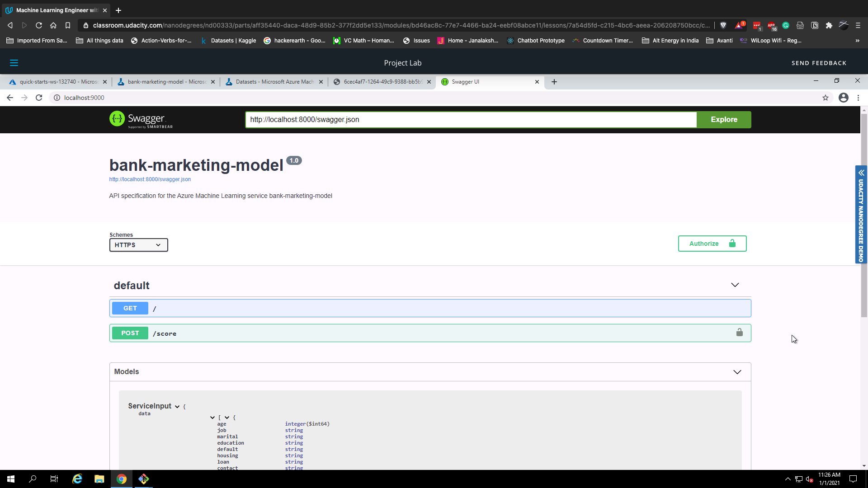This screenshot has height=488, width=868.
Task: Switch to the bank-marketing-model tab
Action: pyautogui.click(x=166, y=82)
